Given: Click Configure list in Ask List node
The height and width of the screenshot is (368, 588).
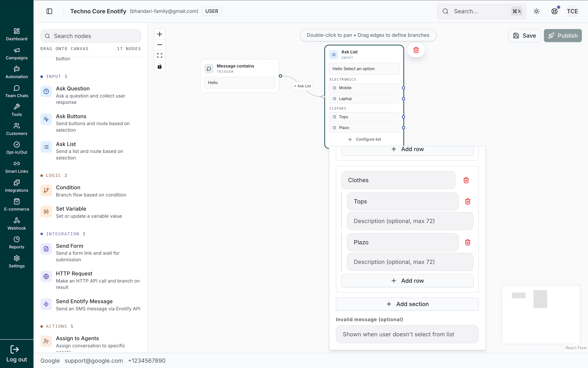Looking at the screenshot, I should [x=364, y=139].
